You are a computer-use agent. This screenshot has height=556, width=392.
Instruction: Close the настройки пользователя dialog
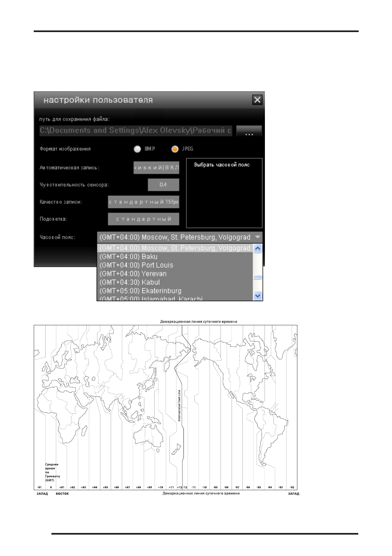tap(257, 100)
